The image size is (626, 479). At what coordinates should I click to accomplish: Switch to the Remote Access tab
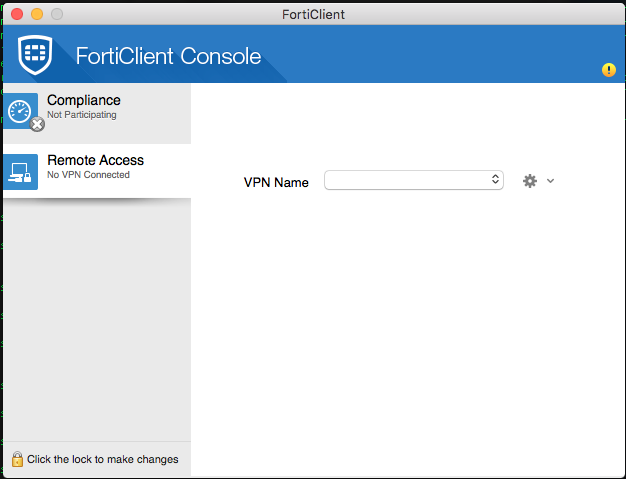(97, 171)
